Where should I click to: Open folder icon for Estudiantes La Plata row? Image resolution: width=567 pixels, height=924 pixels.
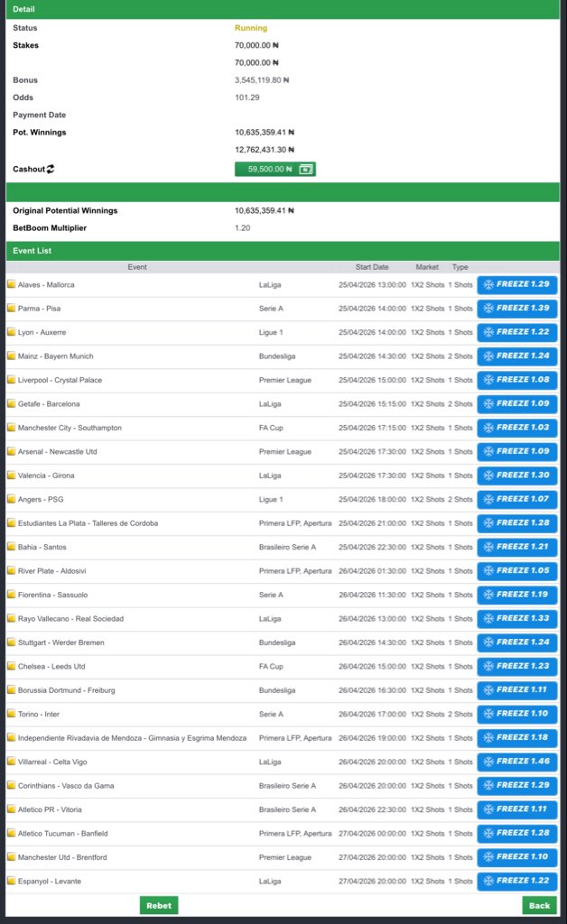click(11, 522)
